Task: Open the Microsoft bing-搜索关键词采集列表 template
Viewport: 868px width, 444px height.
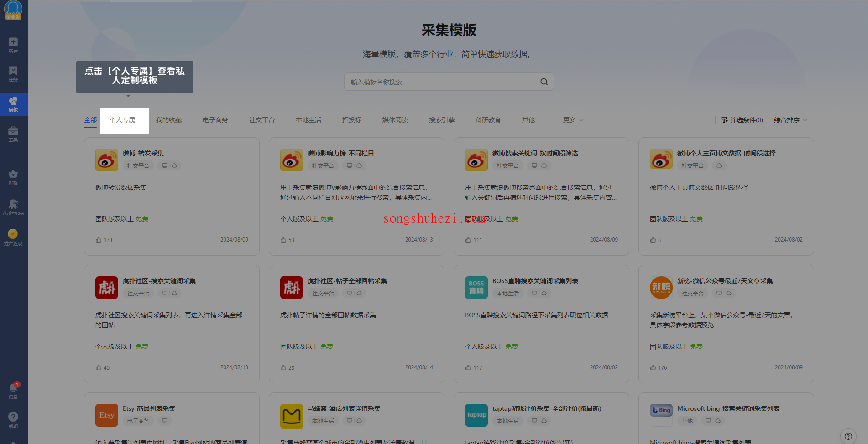Action: click(x=728, y=408)
